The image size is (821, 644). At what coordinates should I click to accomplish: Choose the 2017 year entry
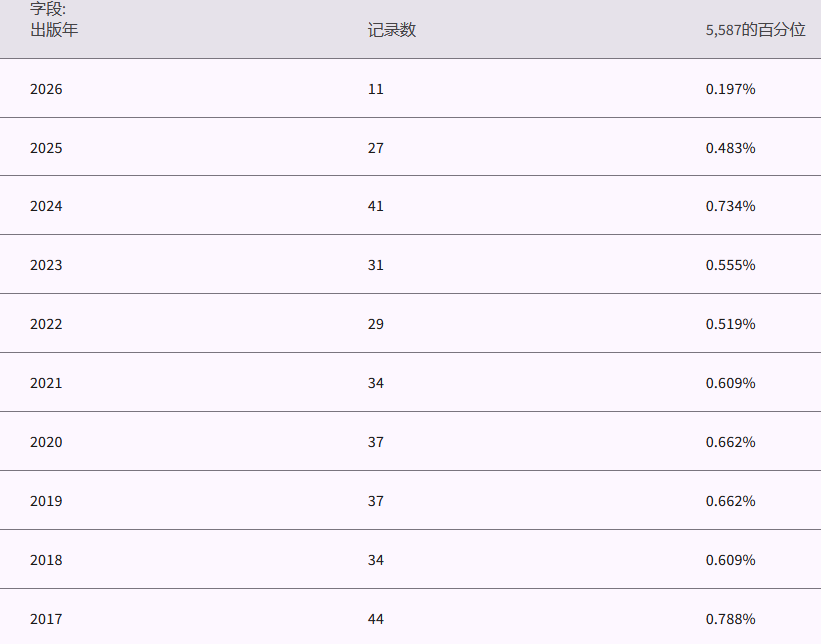point(46,619)
